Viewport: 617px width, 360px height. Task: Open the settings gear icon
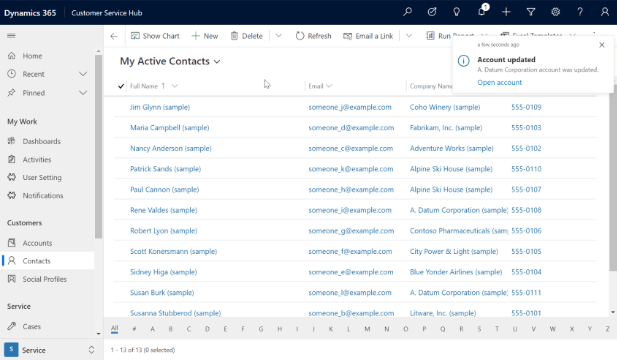coord(555,12)
